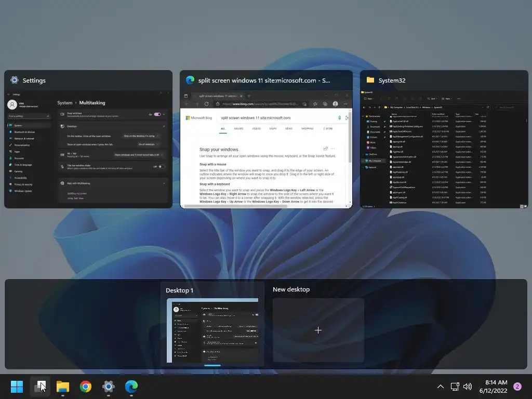Select Personalization in the Settings sidebar
This screenshot has height=399, width=532.
29,145
